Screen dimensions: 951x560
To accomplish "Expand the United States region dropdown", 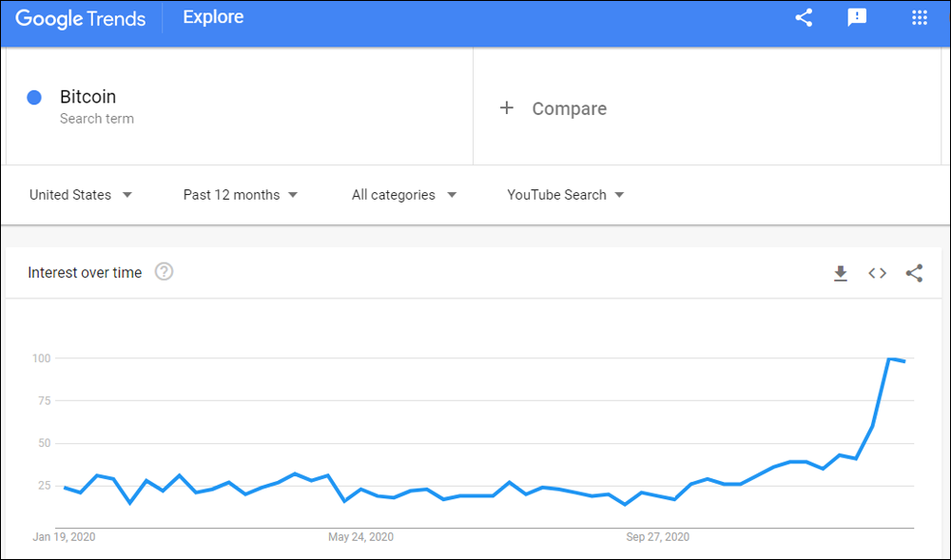I will (81, 195).
